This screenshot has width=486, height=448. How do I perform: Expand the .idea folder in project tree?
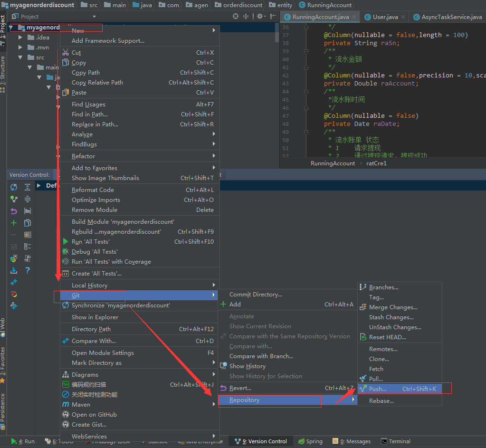tap(20, 38)
